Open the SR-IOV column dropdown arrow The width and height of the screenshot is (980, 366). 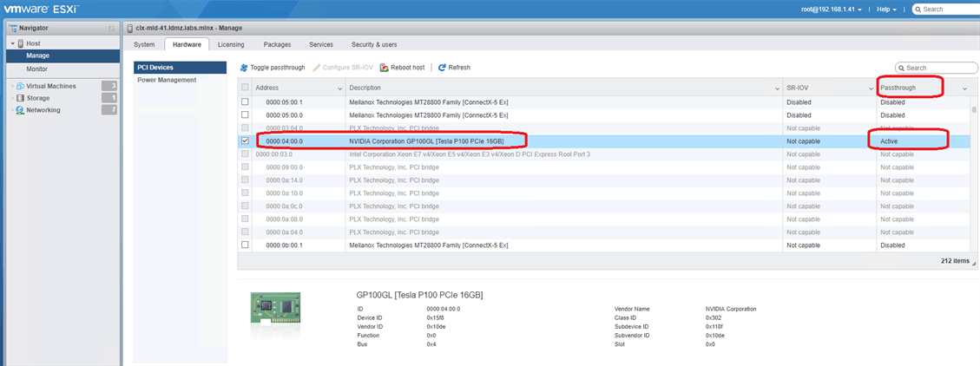pos(871,88)
